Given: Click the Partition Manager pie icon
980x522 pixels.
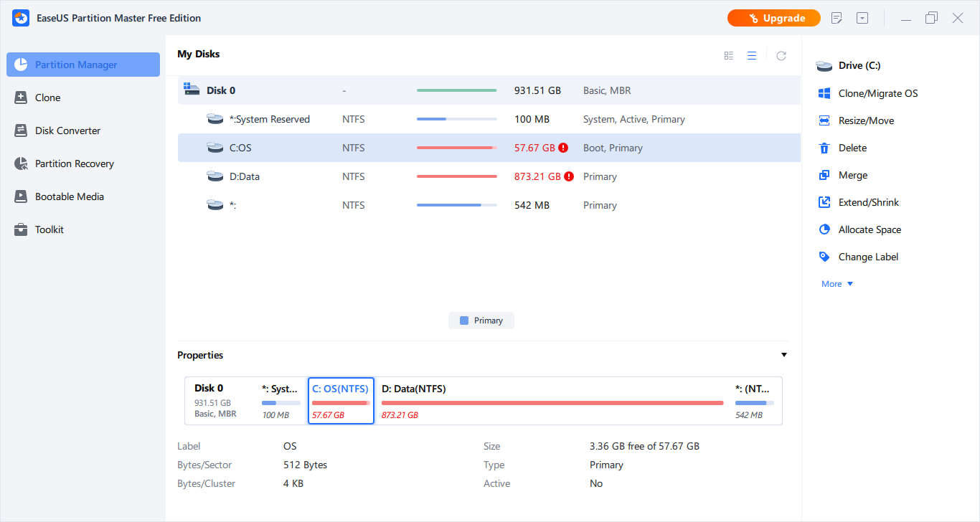Looking at the screenshot, I should [x=21, y=65].
